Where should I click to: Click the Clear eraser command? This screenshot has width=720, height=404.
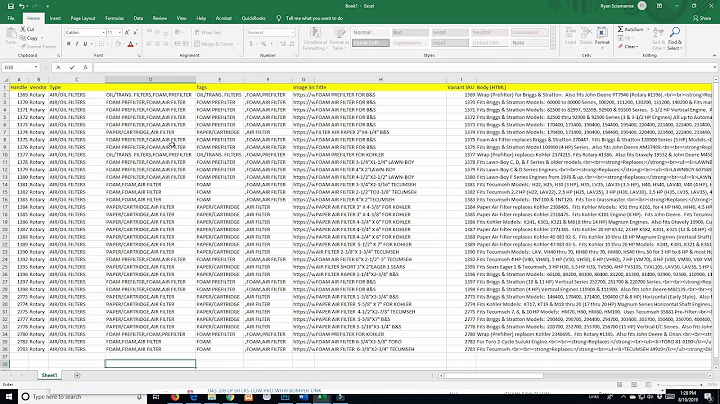coord(628,46)
